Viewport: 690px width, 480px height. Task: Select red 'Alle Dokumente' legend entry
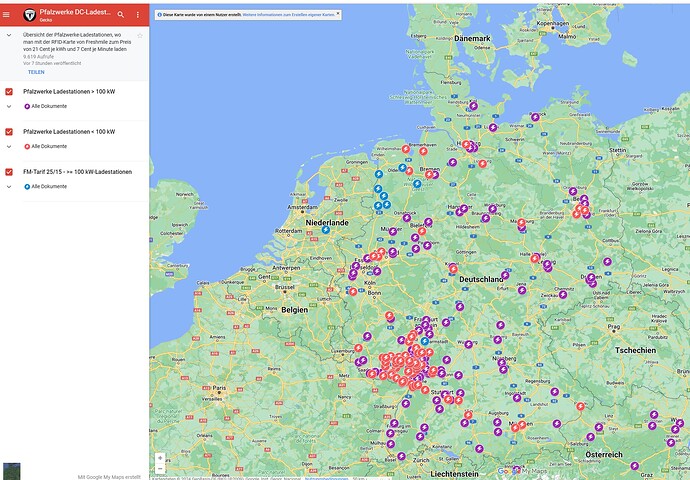click(x=46, y=147)
